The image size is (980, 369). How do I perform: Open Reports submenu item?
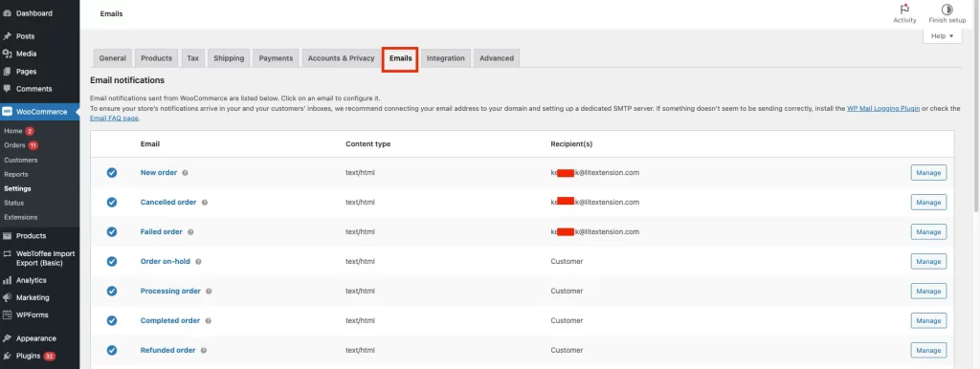click(15, 174)
